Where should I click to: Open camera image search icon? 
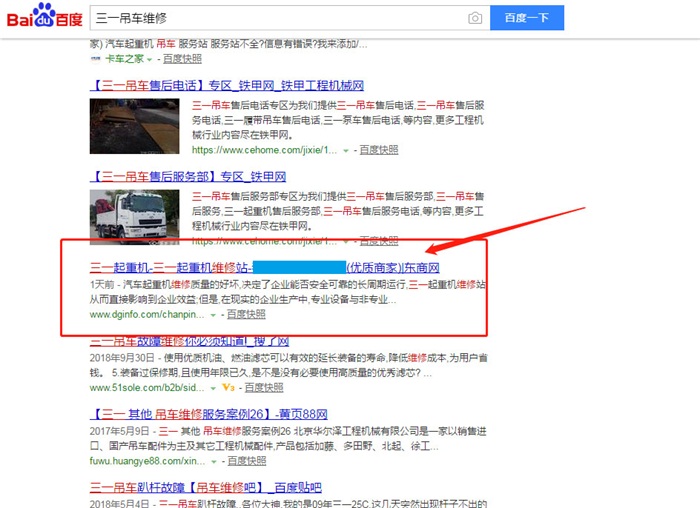point(475,18)
